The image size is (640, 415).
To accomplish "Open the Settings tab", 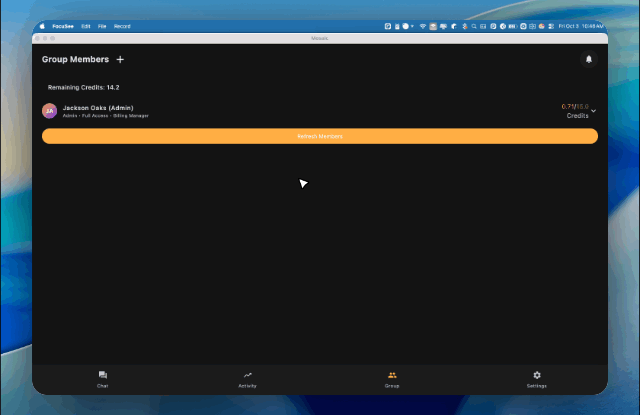I will click(536, 379).
